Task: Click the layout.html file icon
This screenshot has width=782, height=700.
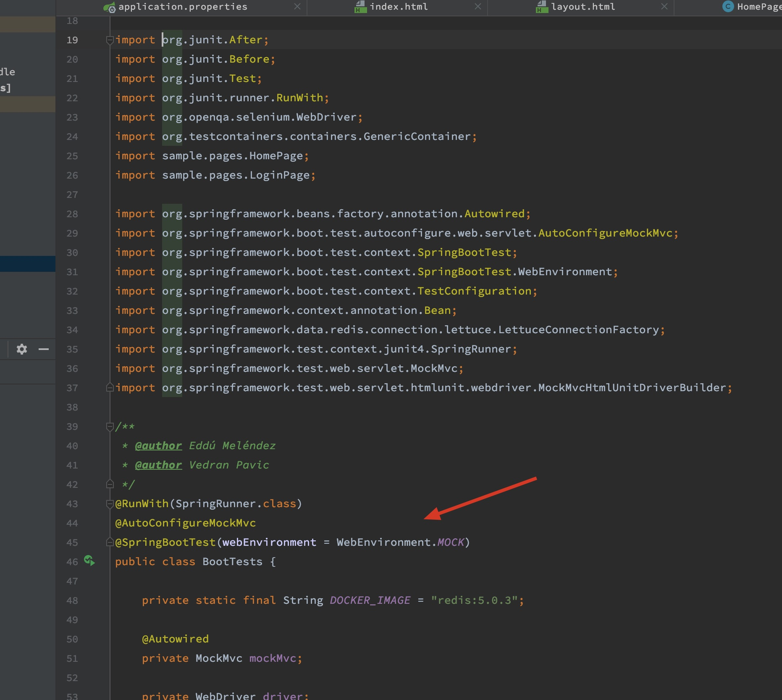Action: click(x=542, y=7)
